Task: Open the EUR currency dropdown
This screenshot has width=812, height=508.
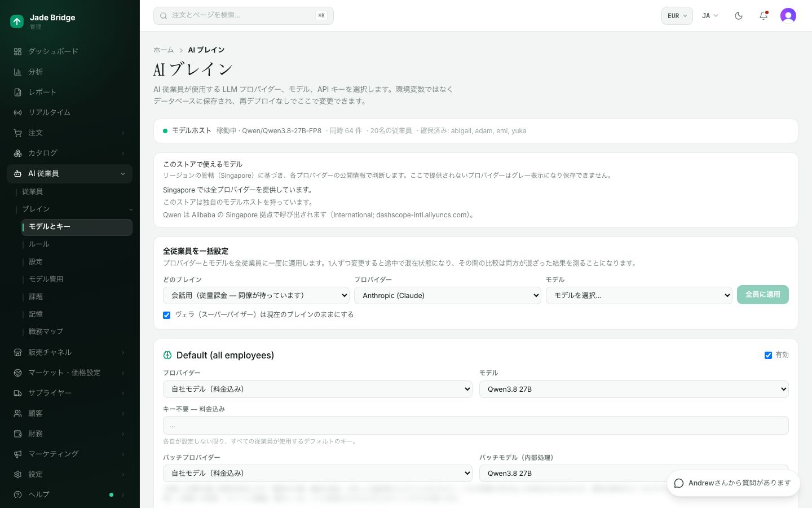Action: (677, 16)
